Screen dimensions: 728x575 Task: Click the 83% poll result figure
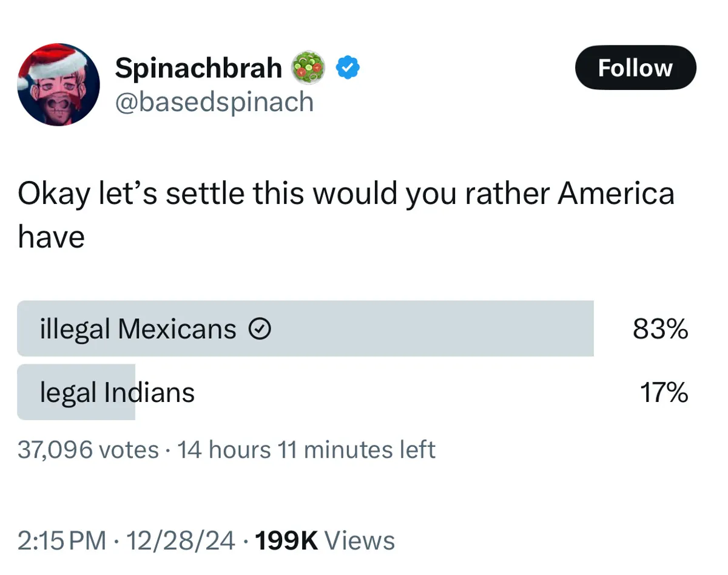tap(660, 329)
